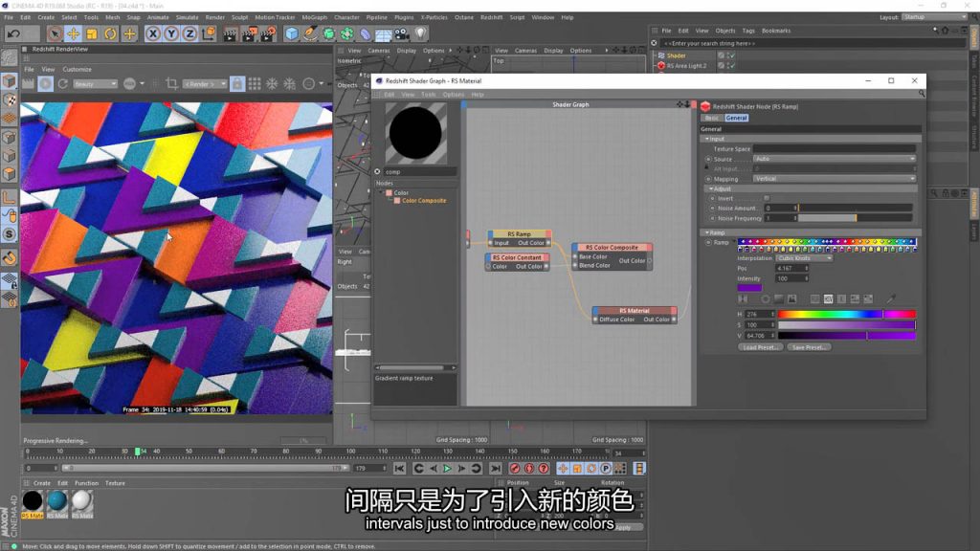
Task: Open Texture menu in material manager
Action: coord(115,483)
